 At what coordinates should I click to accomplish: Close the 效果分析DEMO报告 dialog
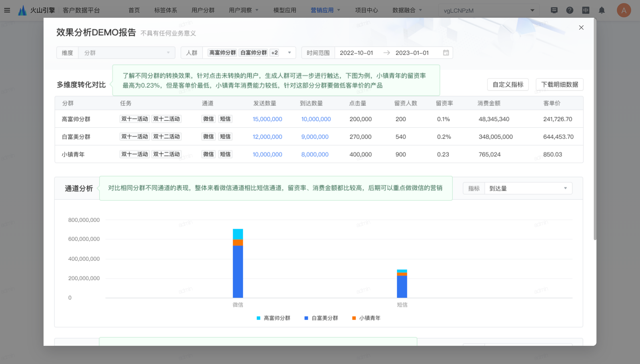[x=581, y=28]
